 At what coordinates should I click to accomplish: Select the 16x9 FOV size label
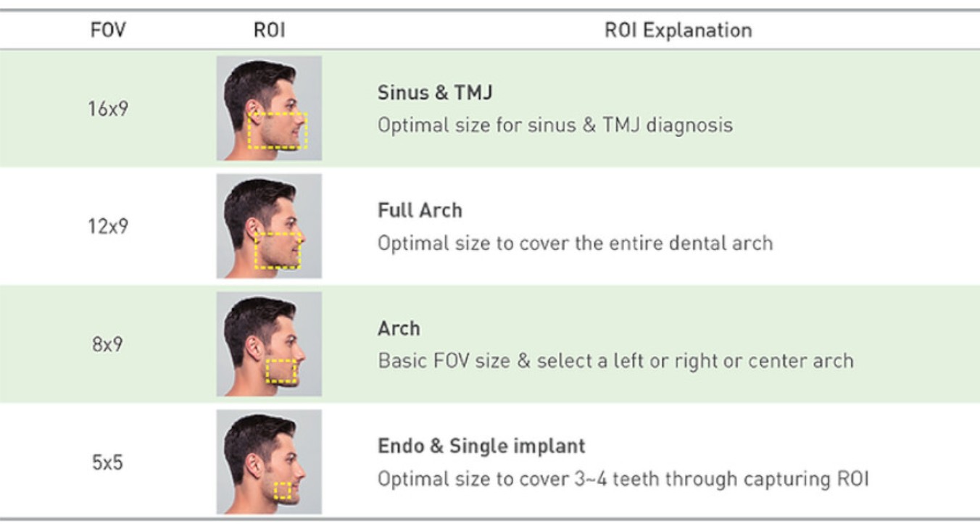pos(108,109)
